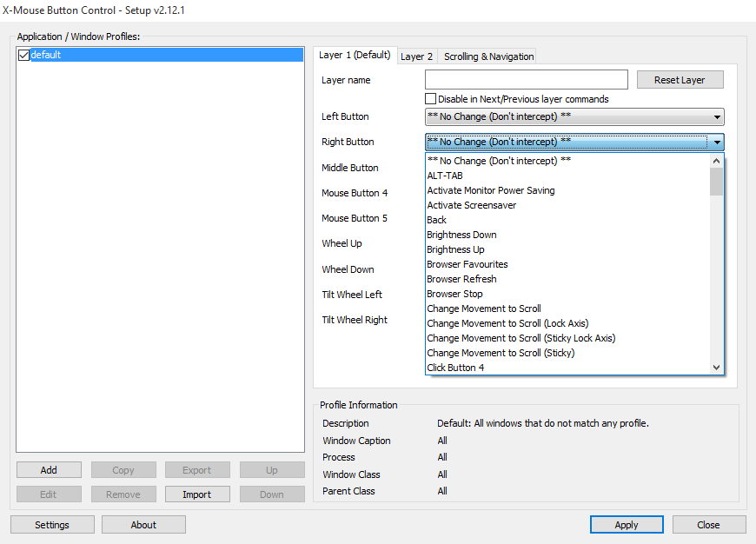The width and height of the screenshot is (756, 544).
Task: Choose Brightness Down option
Action: pyautogui.click(x=568, y=235)
